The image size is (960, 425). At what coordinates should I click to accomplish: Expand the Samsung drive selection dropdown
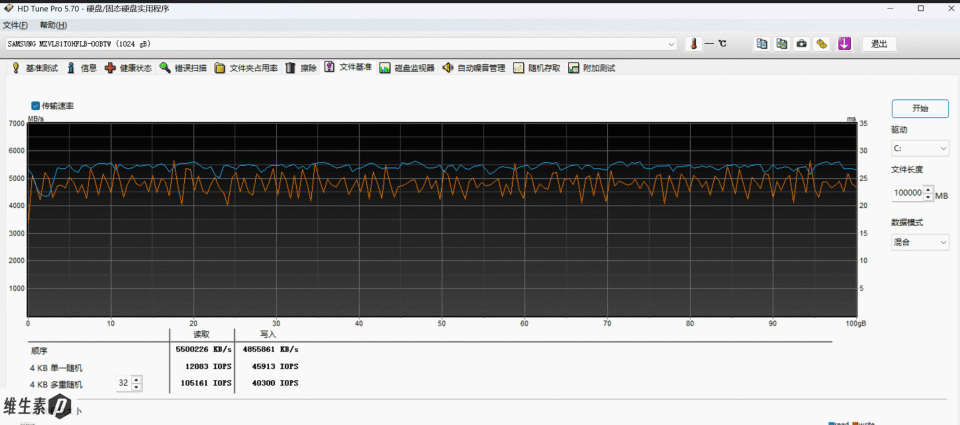pos(672,44)
